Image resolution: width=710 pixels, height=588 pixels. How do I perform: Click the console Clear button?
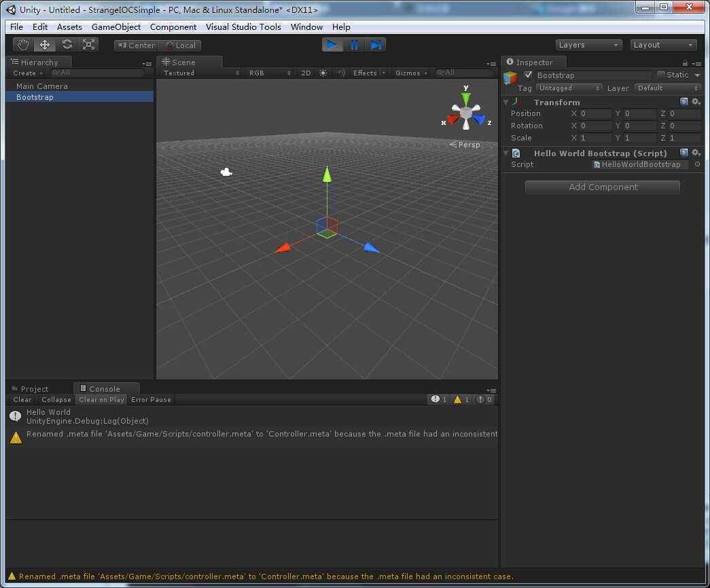pyautogui.click(x=22, y=400)
